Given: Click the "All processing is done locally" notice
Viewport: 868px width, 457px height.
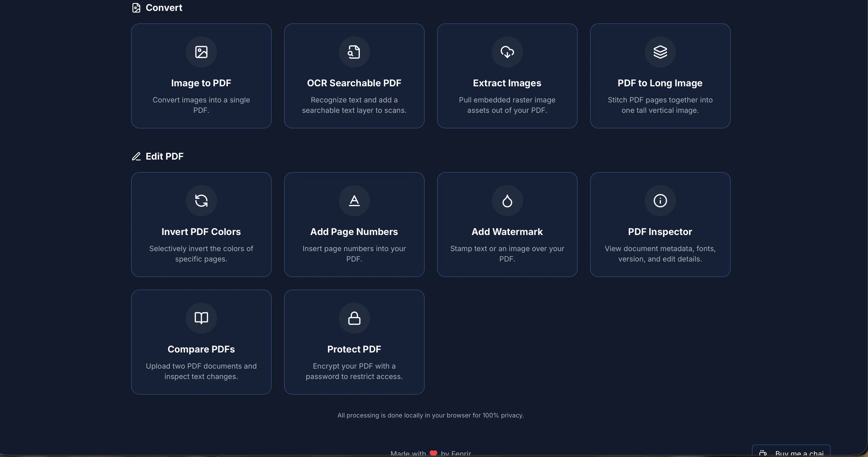Looking at the screenshot, I should point(431,415).
